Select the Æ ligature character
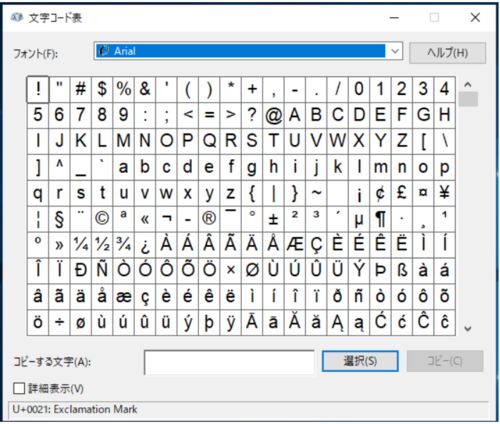The image size is (500, 424). pos(295,245)
